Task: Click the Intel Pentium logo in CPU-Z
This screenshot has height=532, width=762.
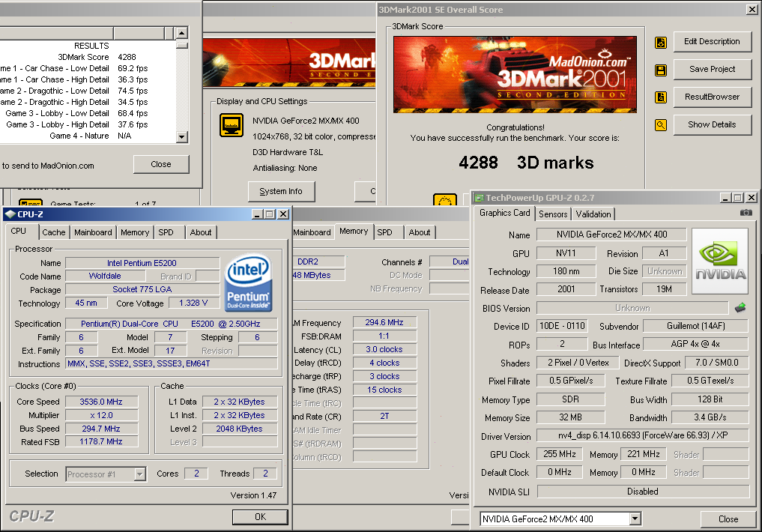Action: point(248,282)
